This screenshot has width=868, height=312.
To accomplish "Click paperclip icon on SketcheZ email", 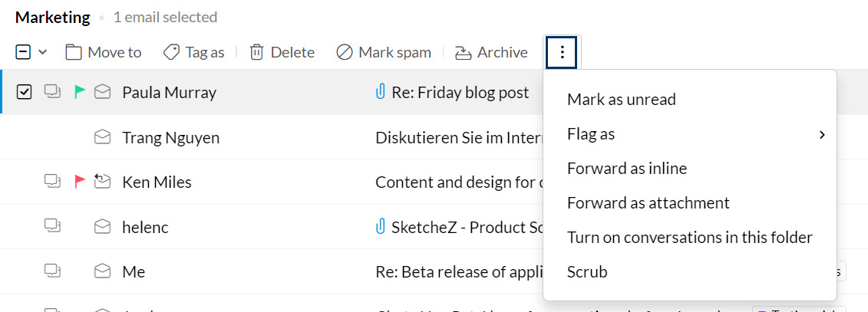I will click(380, 227).
